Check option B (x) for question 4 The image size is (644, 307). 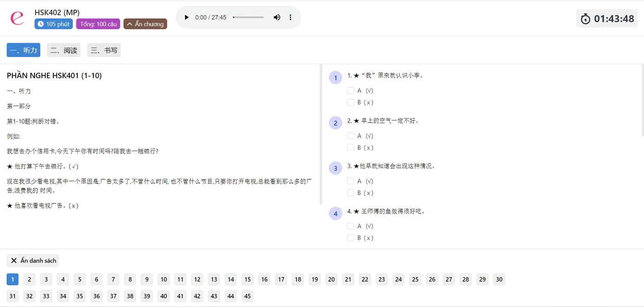(351, 238)
